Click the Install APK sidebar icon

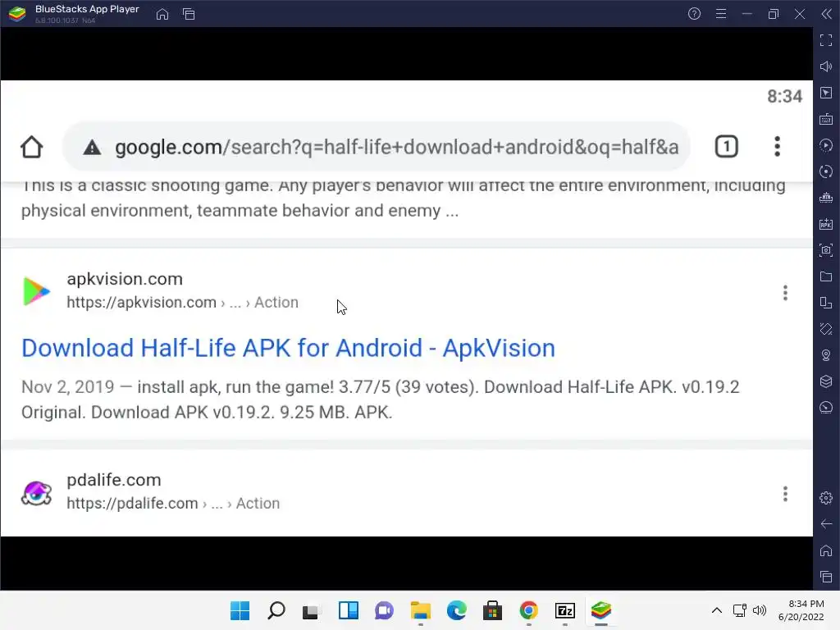826,224
